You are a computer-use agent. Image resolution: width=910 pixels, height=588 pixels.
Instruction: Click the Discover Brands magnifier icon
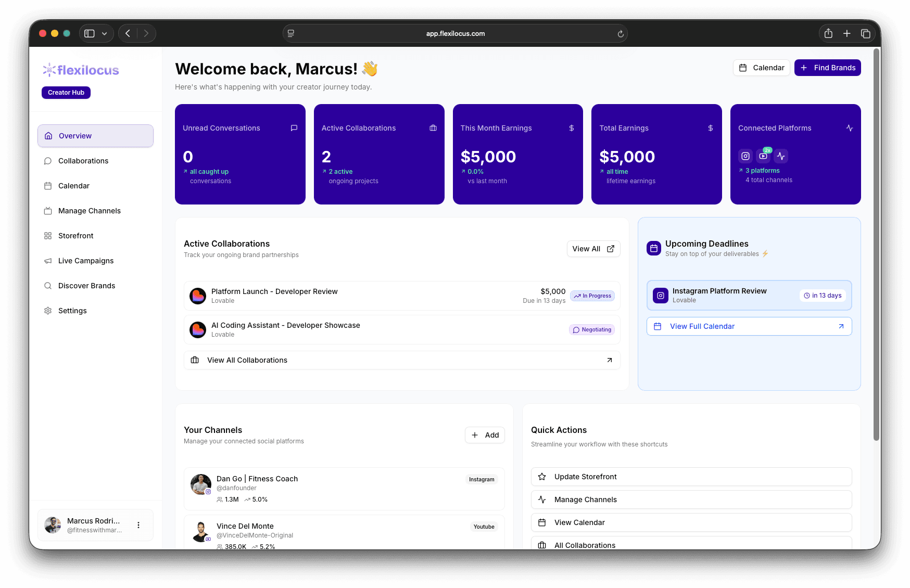[48, 286]
